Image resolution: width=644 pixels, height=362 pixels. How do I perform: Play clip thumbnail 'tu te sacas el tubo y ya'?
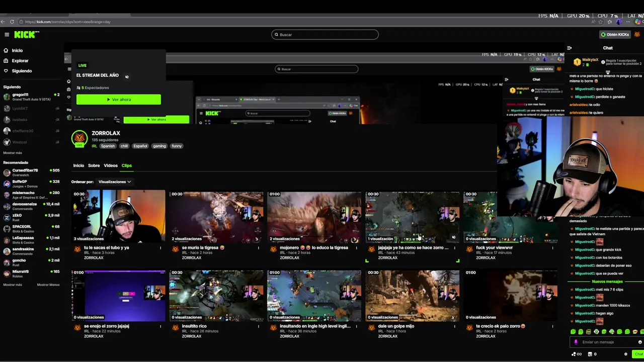118,216
